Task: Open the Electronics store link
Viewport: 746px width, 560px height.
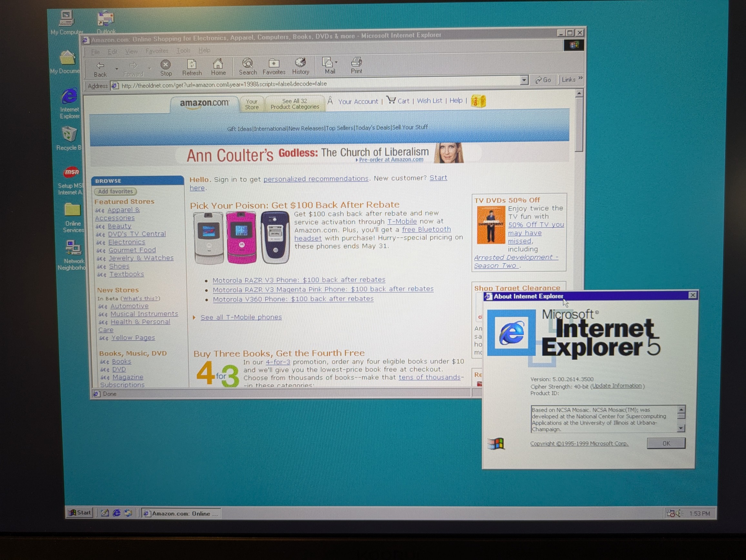Action: (126, 242)
